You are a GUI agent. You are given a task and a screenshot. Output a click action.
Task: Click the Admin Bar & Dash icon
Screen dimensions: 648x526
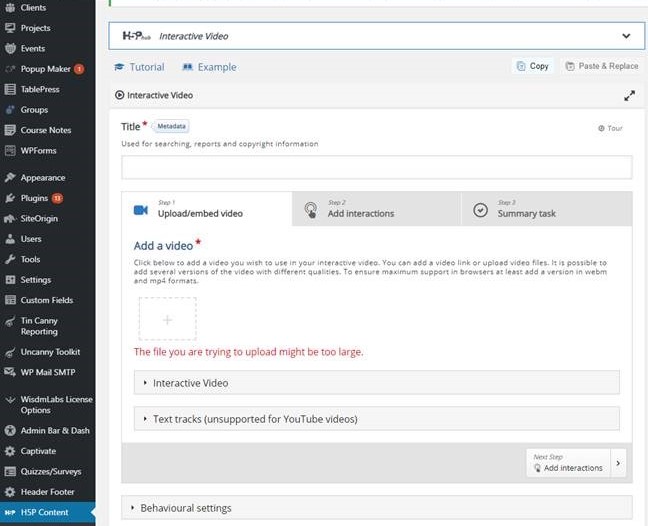coord(10,431)
